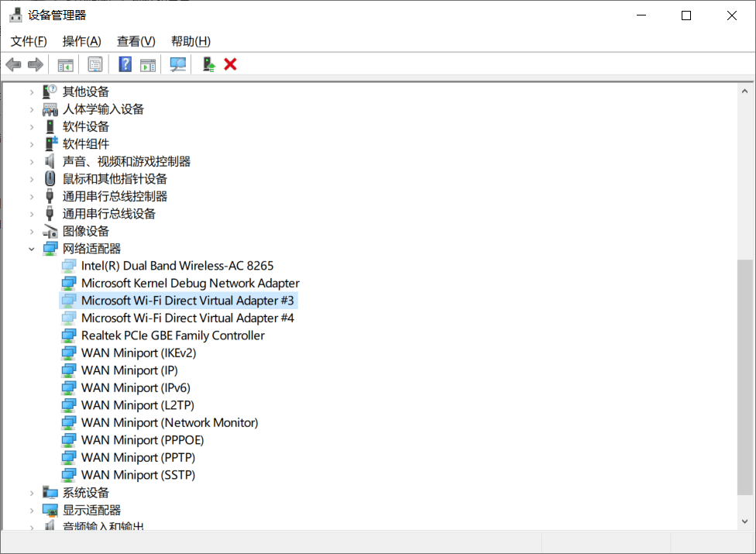Click the Forward arrow toolbar icon

click(36, 64)
